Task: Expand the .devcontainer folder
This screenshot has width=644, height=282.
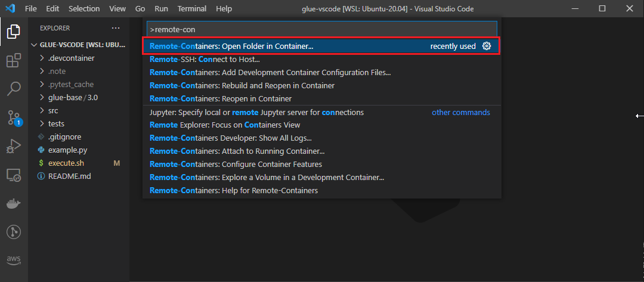Action: 71,58
